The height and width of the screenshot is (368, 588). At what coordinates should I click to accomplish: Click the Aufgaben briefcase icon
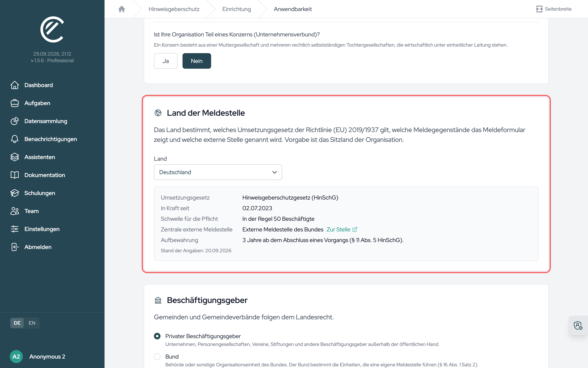pos(14,103)
